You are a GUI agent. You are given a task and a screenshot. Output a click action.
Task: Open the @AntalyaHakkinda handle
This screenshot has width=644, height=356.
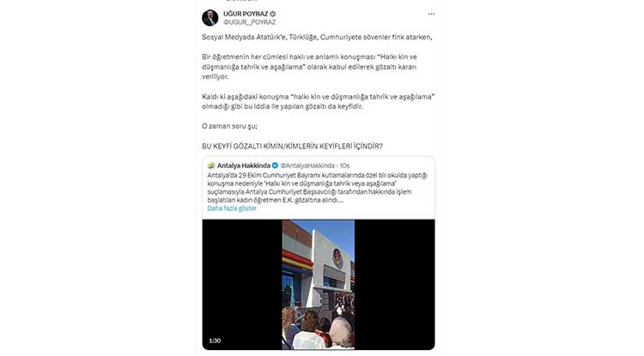point(307,166)
